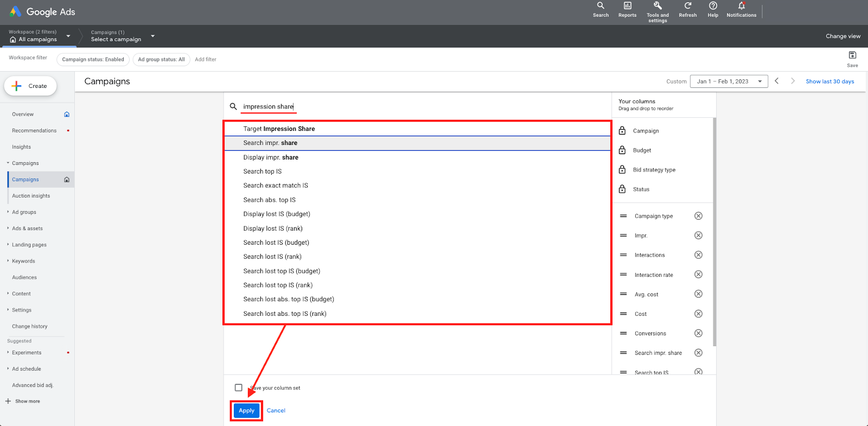Screen dimensions: 868x426
Task: Click Campaign status: Enabled filter chip
Action: (x=93, y=59)
